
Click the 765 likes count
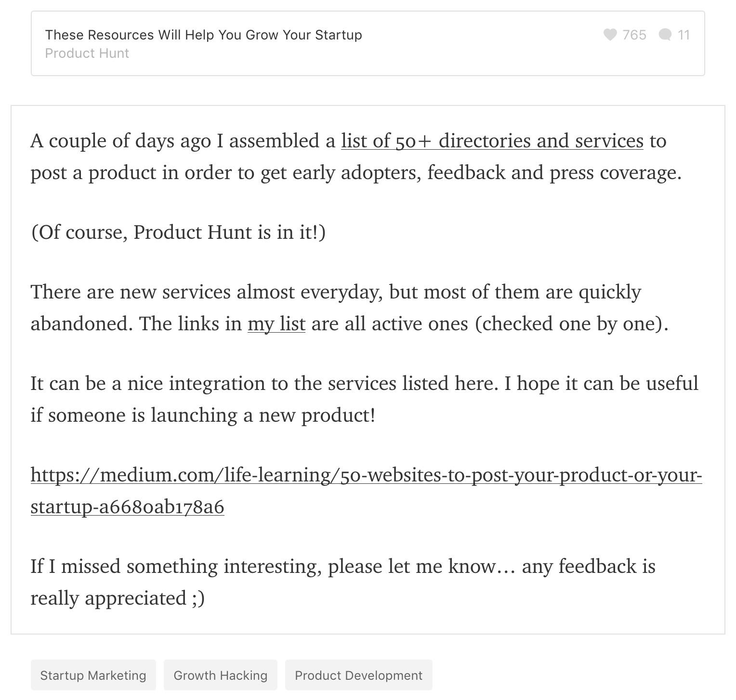(x=634, y=35)
